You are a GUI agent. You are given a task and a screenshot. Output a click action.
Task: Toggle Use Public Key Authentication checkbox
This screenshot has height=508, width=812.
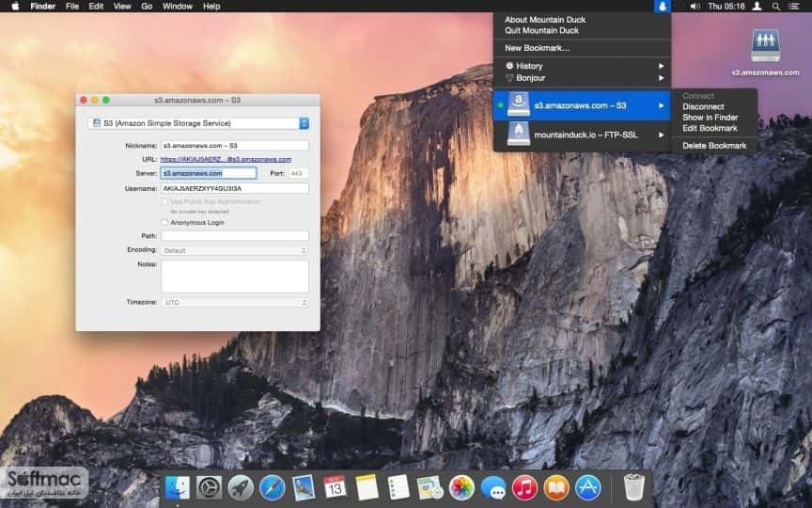[164, 201]
